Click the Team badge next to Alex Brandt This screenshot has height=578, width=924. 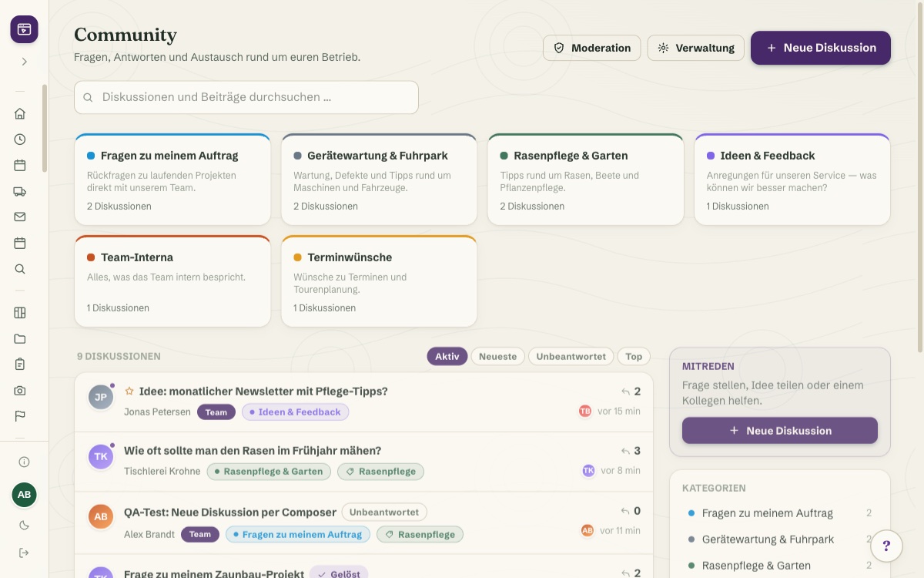click(200, 534)
